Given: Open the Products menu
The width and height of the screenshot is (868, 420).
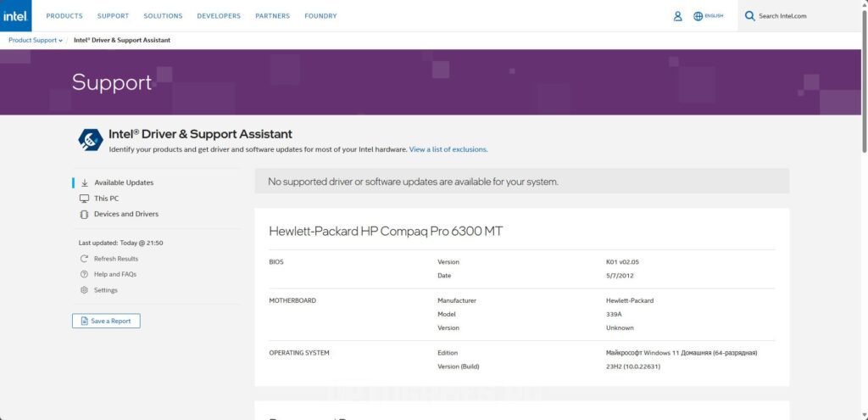Looking at the screenshot, I should coord(64,16).
